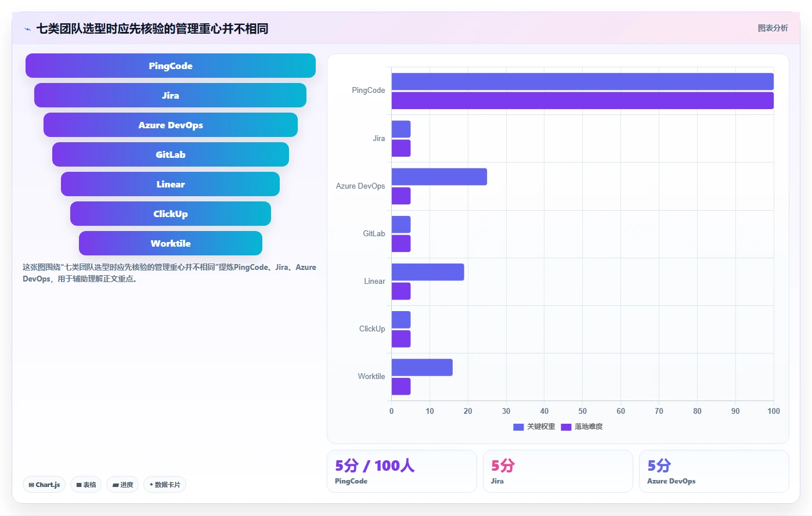Click the 'Linear' y-axis label
The height and width of the screenshot is (516, 812).
click(374, 282)
